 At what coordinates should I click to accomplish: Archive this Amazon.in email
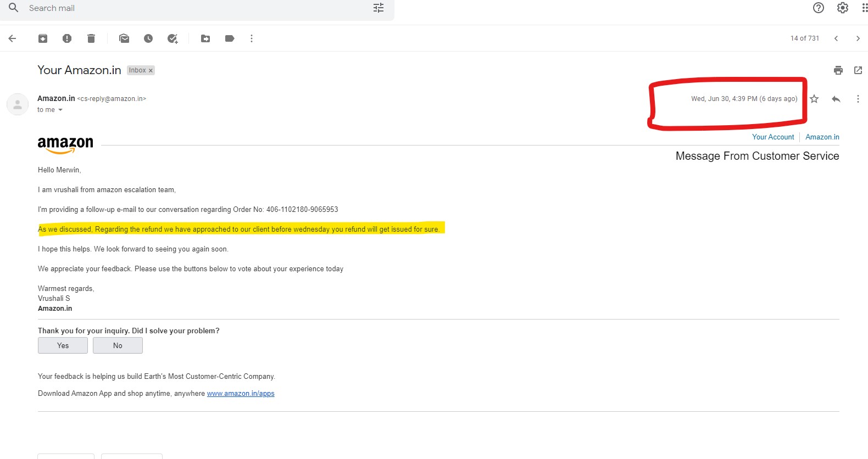coord(43,38)
